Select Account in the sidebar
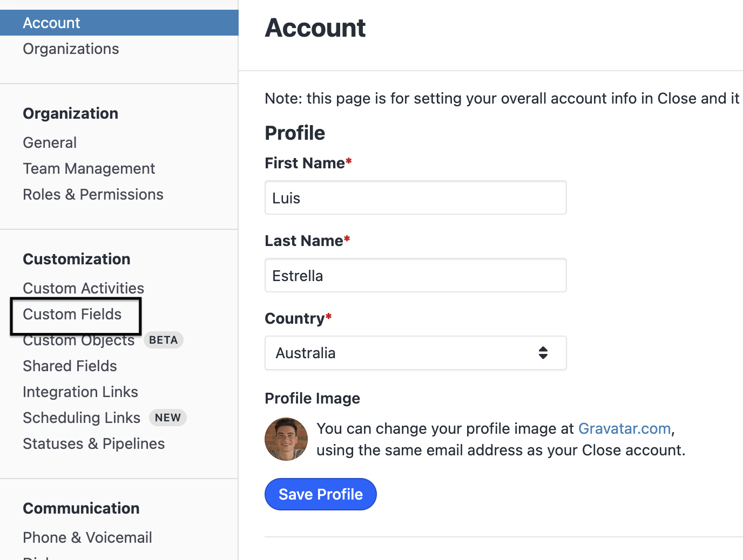743x560 pixels. click(52, 23)
